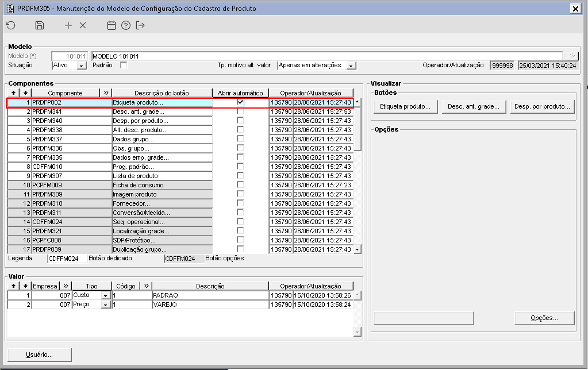Screen dimensions: 588x370
Task: Click the up arrow in Valor header
Action: [x=13, y=286]
